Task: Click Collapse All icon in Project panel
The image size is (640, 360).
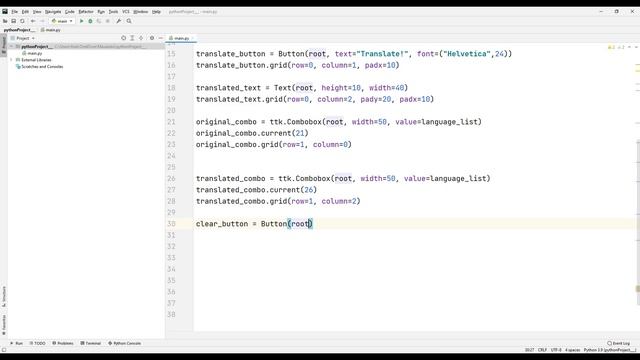Action: (141, 38)
